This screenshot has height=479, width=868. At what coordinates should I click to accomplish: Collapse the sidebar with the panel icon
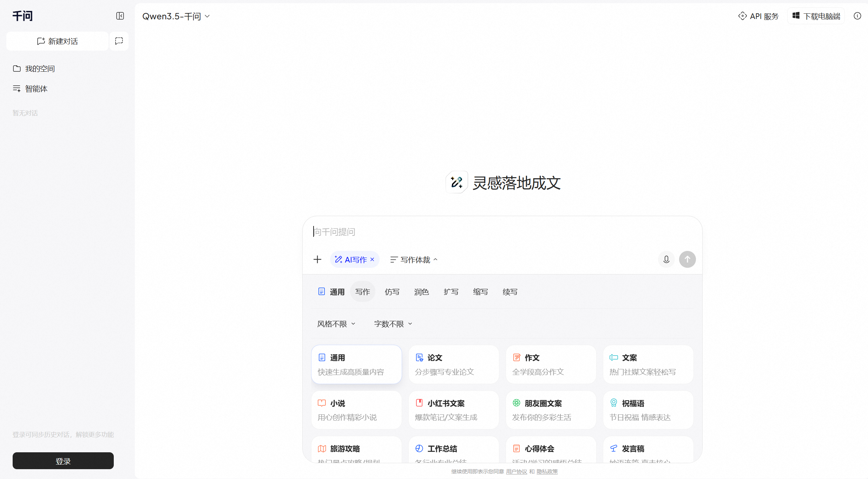pos(120,16)
